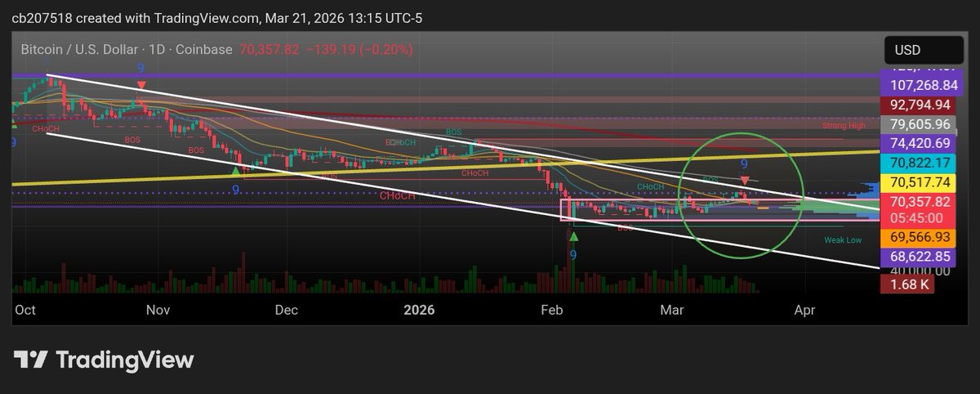
Task: Click the 107,268.84 purple price label
Action: point(921,85)
